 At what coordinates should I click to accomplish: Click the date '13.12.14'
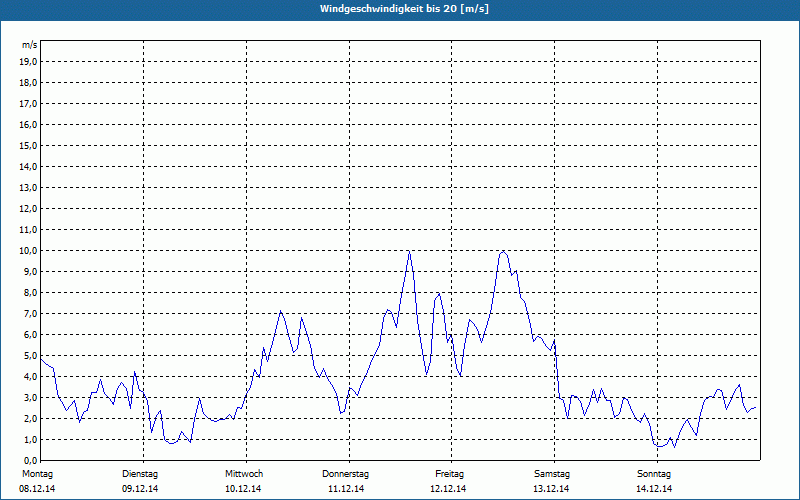click(551, 489)
